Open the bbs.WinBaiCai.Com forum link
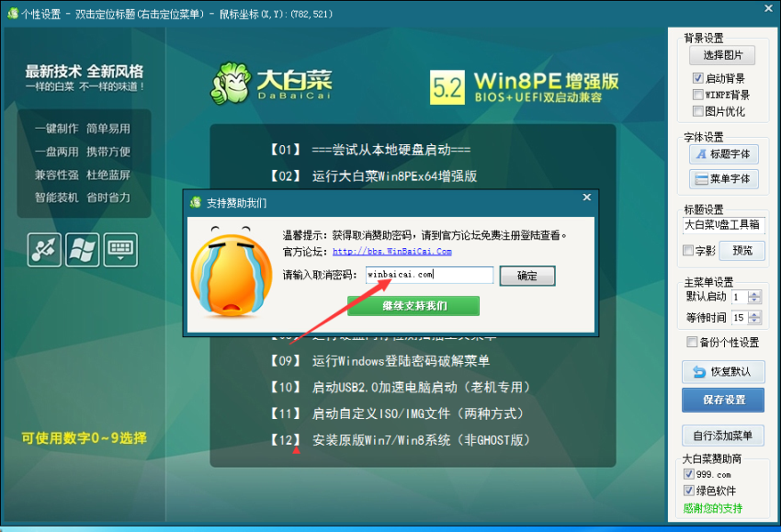 (x=392, y=252)
